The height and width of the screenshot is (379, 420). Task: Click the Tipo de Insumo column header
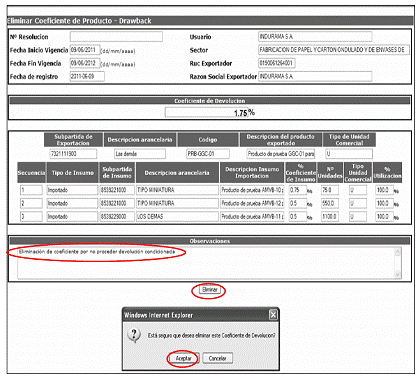point(73,173)
